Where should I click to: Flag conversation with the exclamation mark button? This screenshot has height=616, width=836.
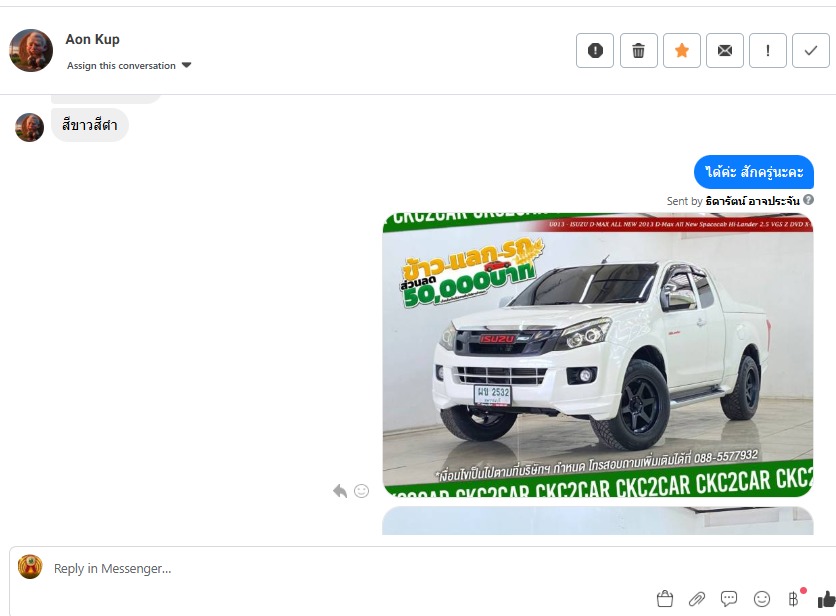click(x=768, y=51)
